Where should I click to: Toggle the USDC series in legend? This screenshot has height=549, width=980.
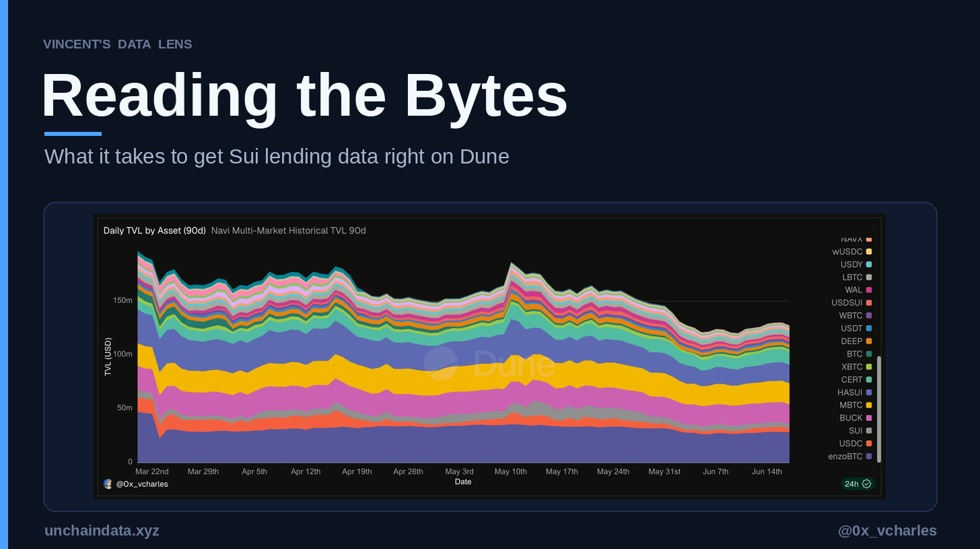point(855,443)
